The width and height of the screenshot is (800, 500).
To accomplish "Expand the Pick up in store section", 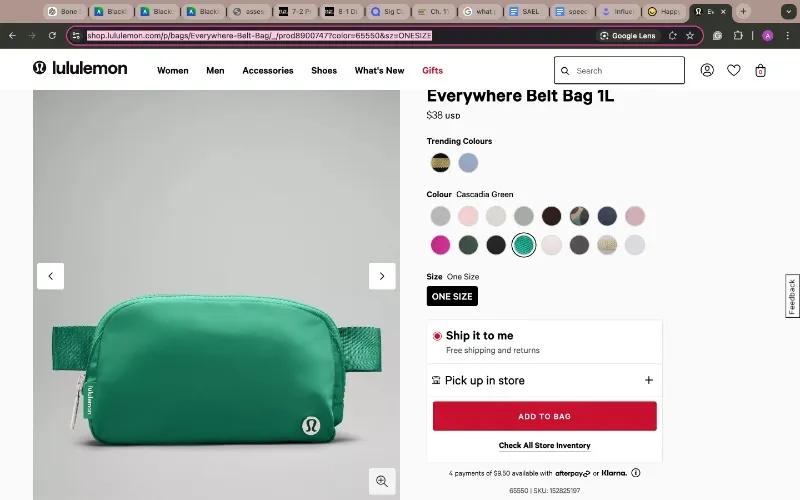I will [x=648, y=380].
